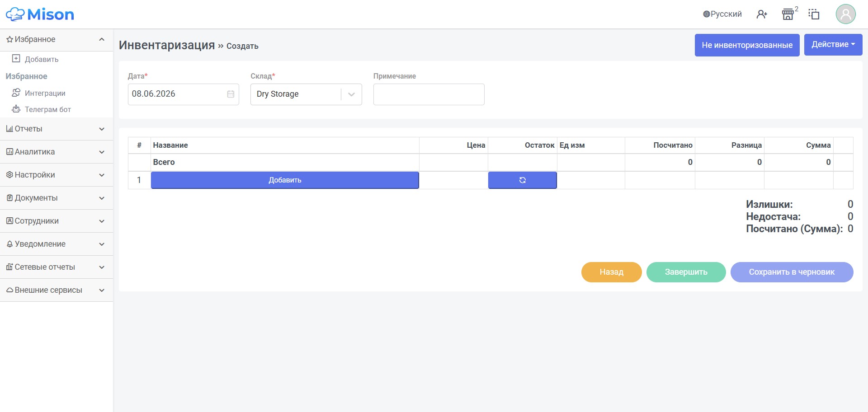Open the Русский language selector

[x=722, y=14]
